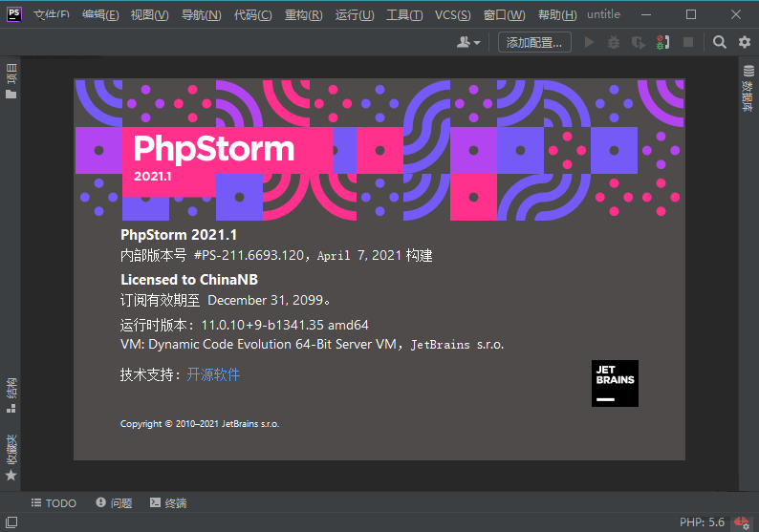Open the 项目 tool window tab
The image size is (759, 532).
11,81
